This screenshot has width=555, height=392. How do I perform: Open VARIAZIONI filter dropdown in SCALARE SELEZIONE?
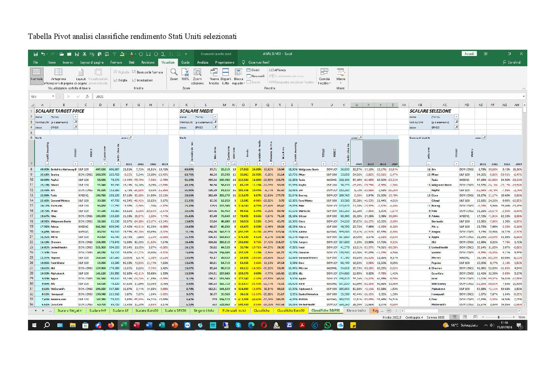[x=456, y=122]
